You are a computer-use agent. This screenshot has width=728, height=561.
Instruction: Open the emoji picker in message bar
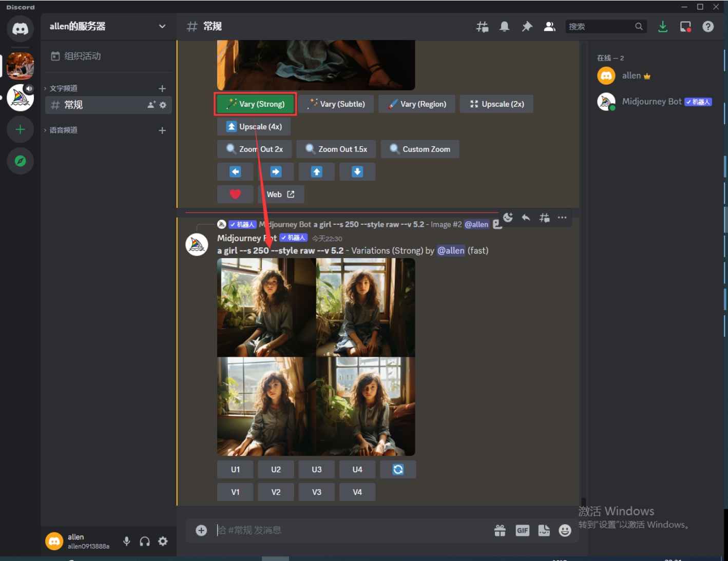(x=565, y=531)
